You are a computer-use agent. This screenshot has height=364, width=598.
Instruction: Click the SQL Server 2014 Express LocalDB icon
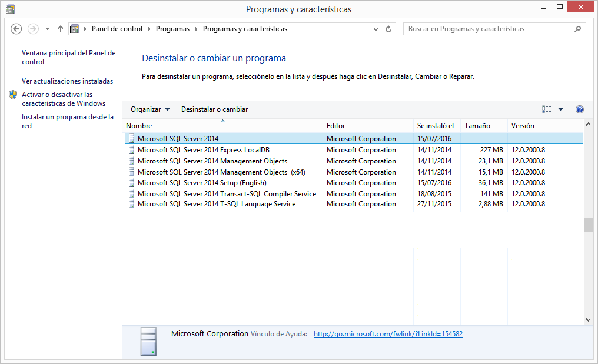click(131, 150)
